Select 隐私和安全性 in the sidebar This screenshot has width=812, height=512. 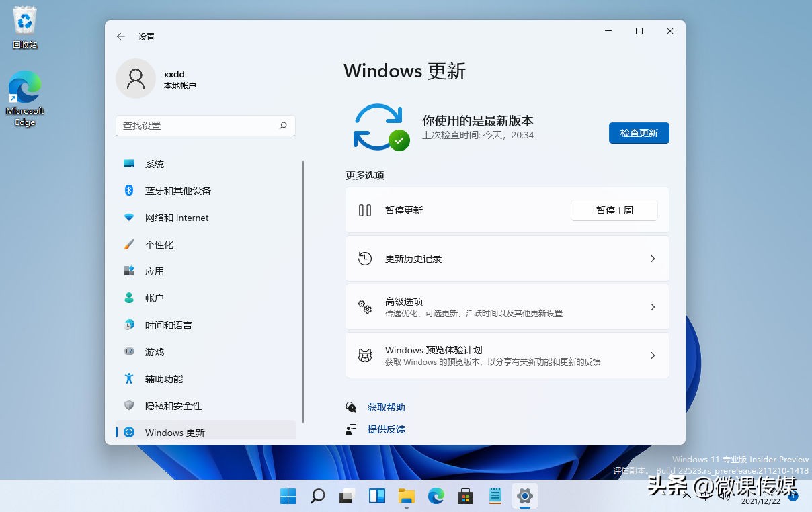pyautogui.click(x=206, y=406)
